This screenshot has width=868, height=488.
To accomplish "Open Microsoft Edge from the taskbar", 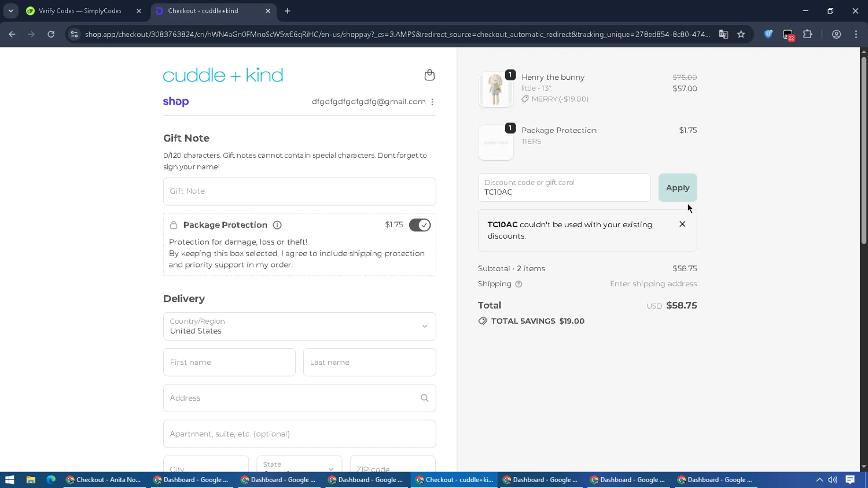I will pos(51,479).
